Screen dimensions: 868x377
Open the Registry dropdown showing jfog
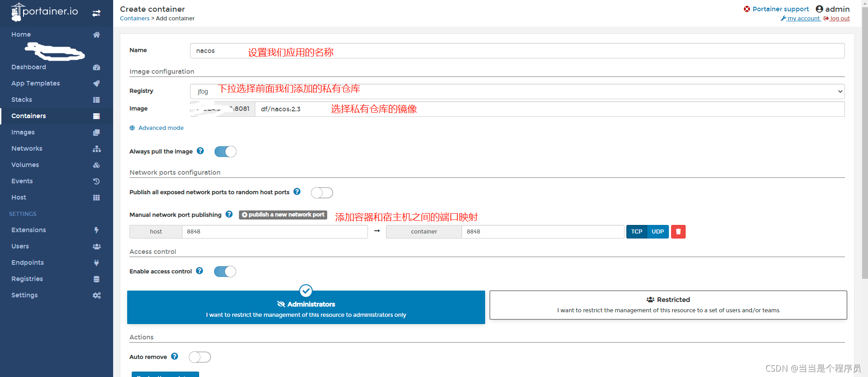pos(517,91)
